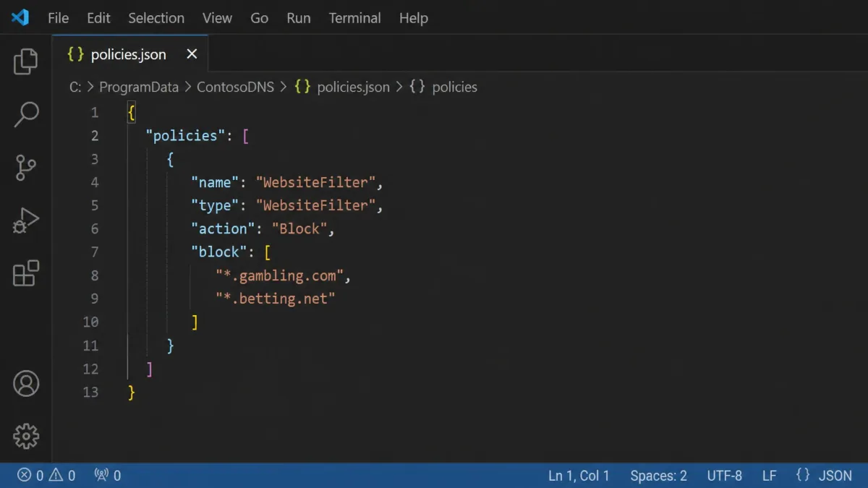Image resolution: width=868 pixels, height=488 pixels.
Task: Click the "action" key on line 6
Action: click(x=223, y=228)
